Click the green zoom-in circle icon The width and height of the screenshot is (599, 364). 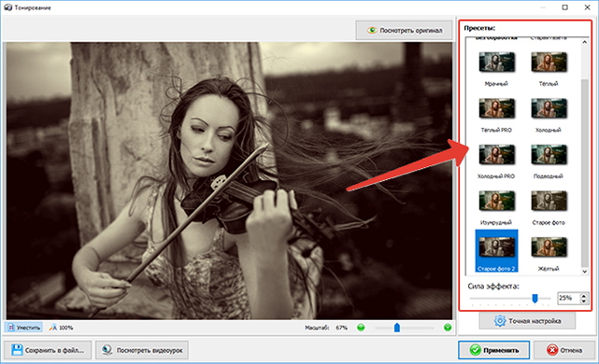coord(448,328)
